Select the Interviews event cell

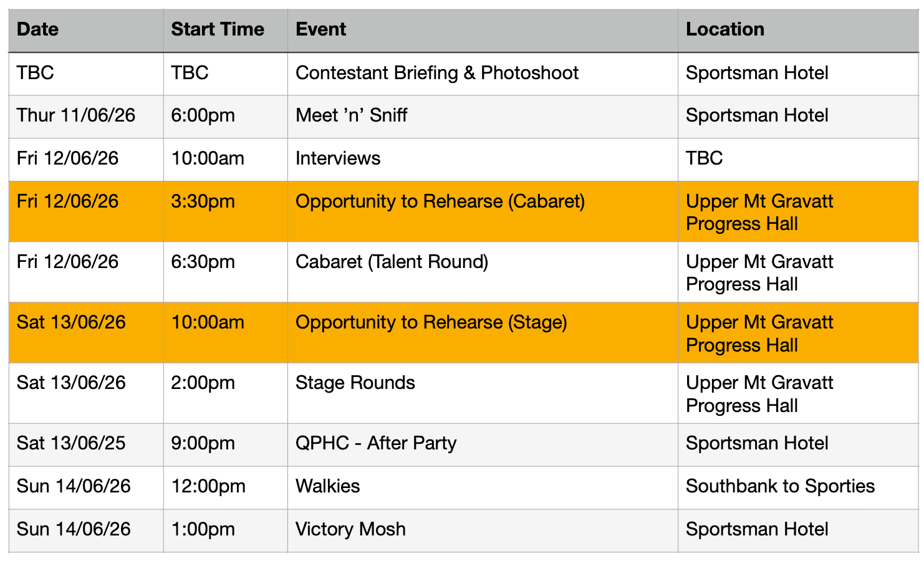(x=483, y=159)
